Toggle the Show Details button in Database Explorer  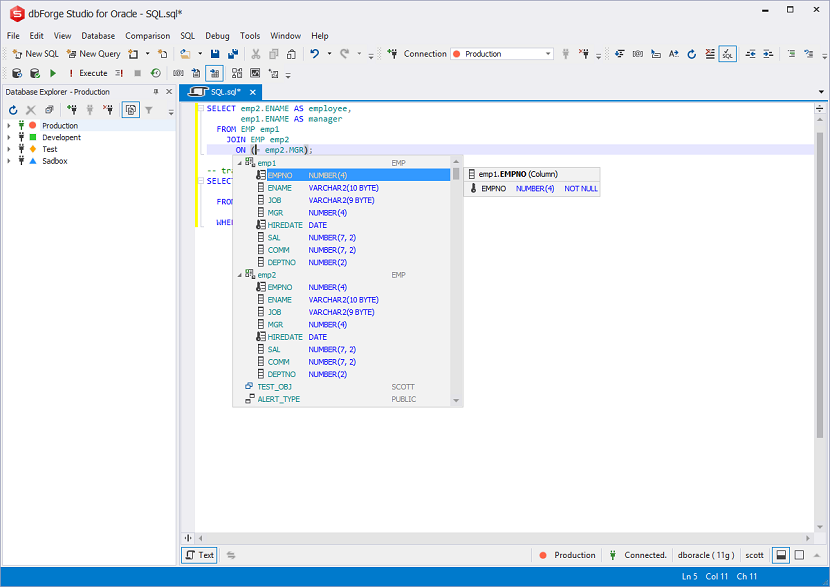(131, 110)
